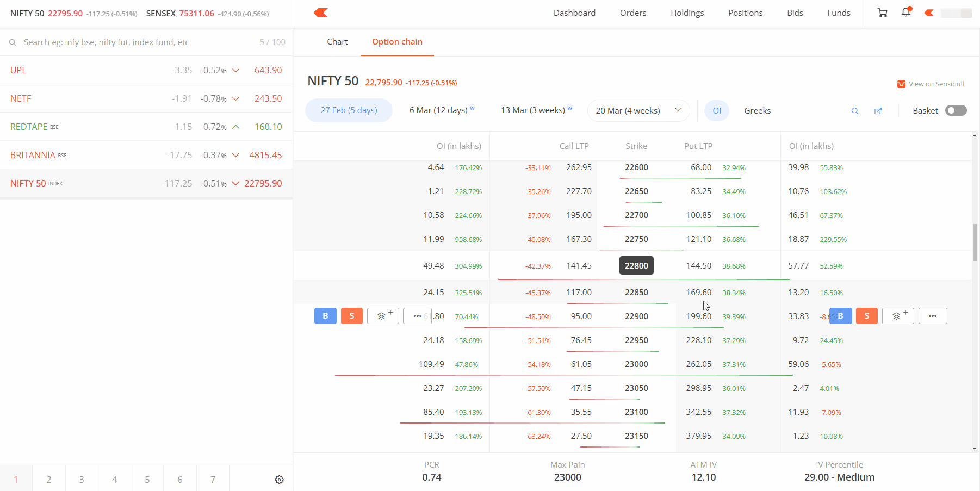Viewport: 980px width, 491px height.
Task: Toggle the OI view
Action: click(717, 110)
